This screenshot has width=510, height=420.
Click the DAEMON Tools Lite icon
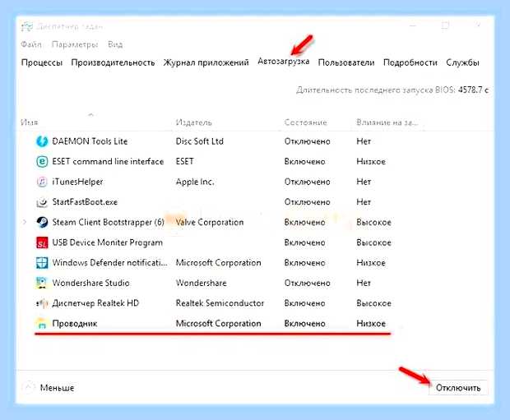pyautogui.click(x=42, y=141)
